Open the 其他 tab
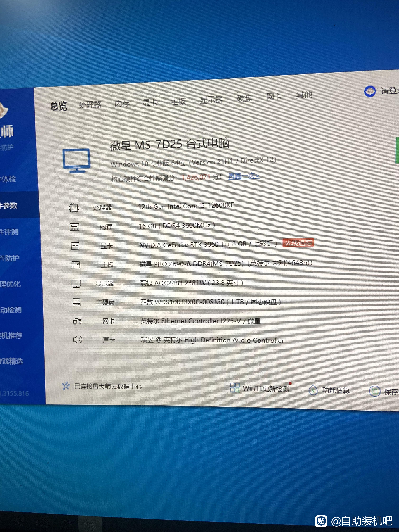 click(304, 95)
